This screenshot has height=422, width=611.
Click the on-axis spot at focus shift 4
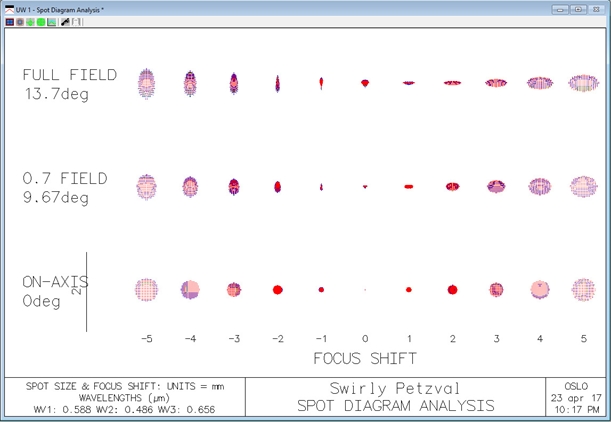[x=540, y=290]
